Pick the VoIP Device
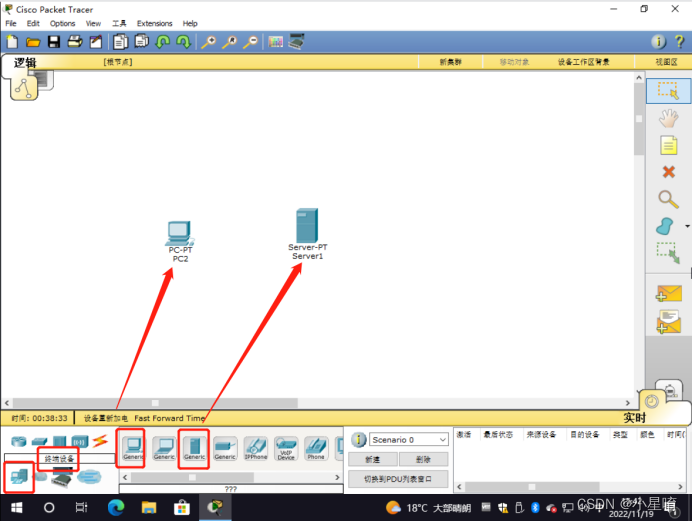The width and height of the screenshot is (693, 521). (x=286, y=448)
